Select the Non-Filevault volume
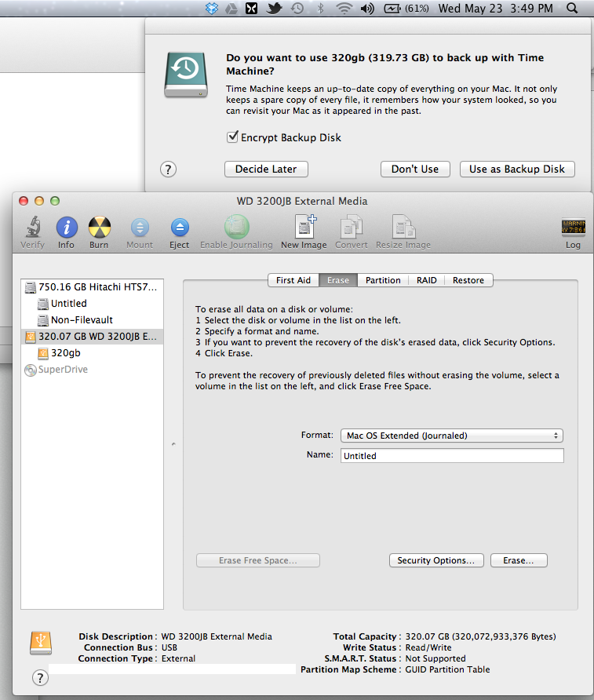The height and width of the screenshot is (700, 594). pyautogui.click(x=92, y=320)
